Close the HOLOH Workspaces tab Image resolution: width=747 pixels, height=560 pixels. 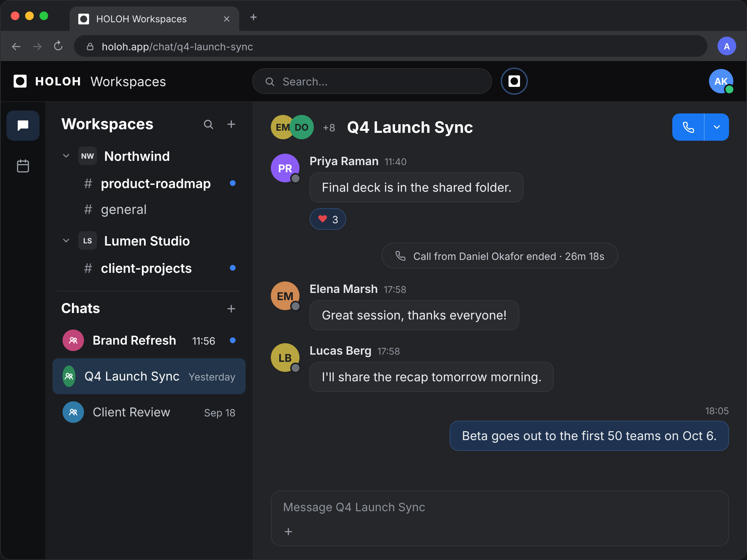coord(227,19)
